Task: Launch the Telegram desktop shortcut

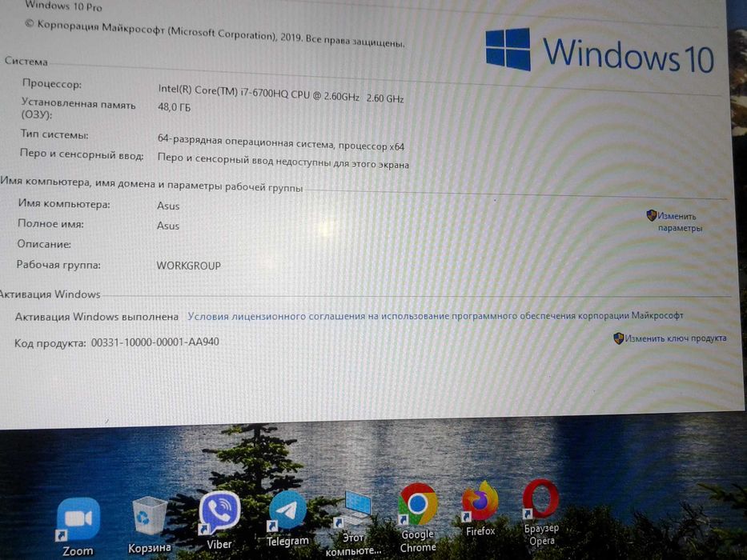Action: (287, 519)
